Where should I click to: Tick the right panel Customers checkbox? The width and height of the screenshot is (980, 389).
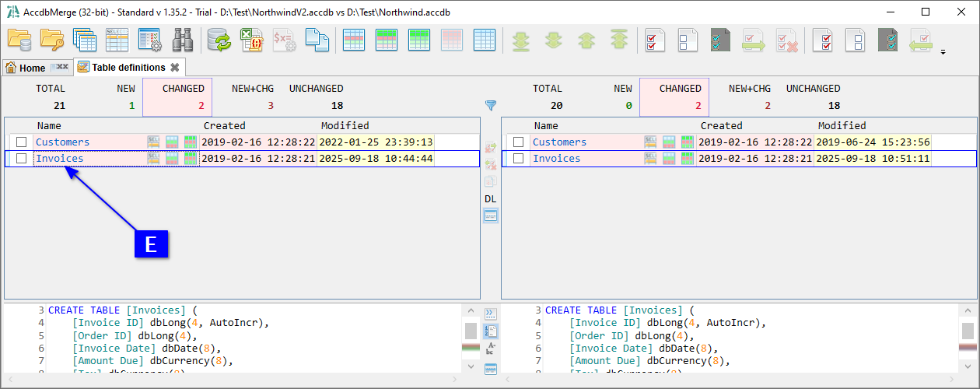pyautogui.click(x=519, y=142)
